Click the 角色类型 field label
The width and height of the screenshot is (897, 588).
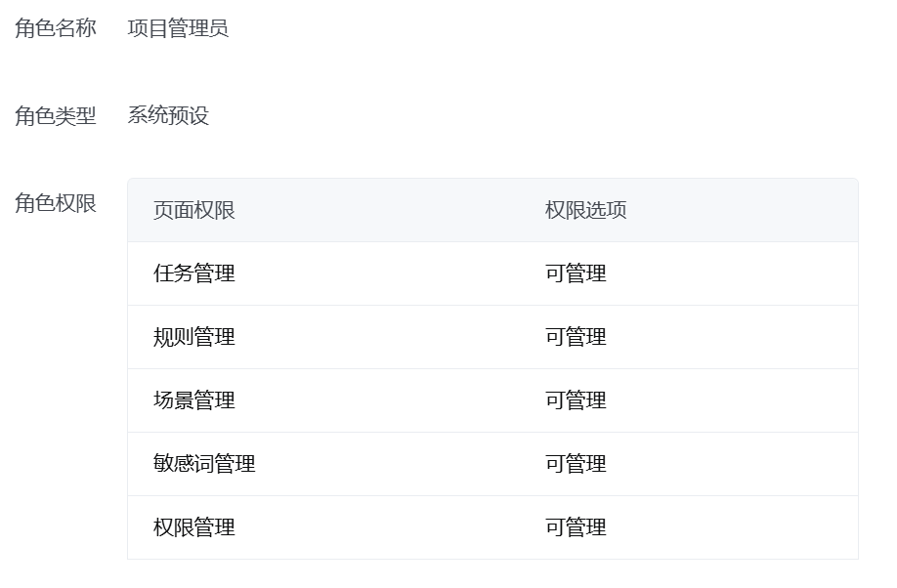56,116
